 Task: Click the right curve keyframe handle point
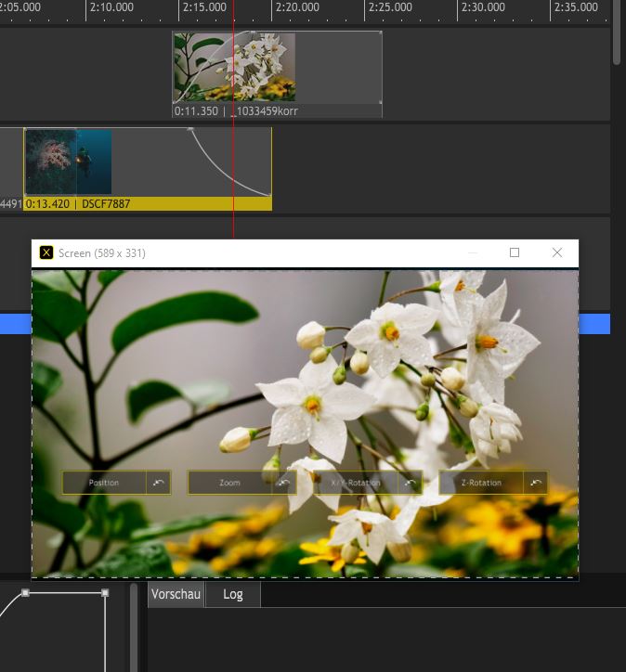(x=105, y=592)
